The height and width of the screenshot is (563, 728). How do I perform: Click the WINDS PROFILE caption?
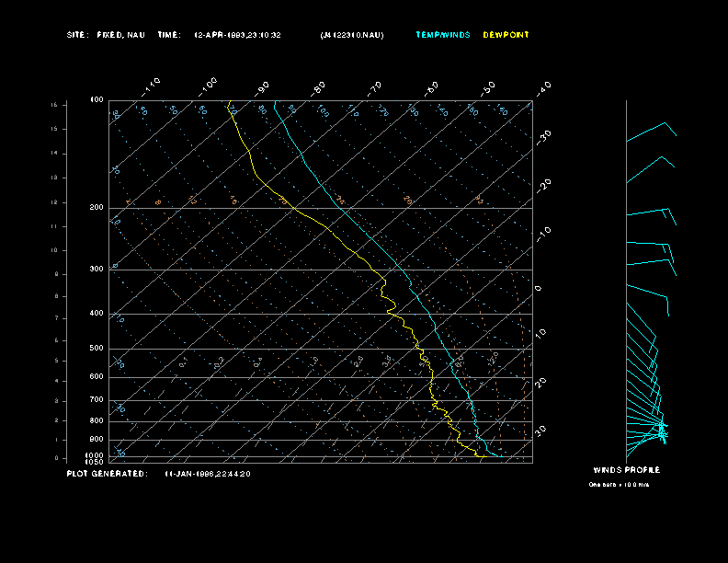[x=626, y=470]
